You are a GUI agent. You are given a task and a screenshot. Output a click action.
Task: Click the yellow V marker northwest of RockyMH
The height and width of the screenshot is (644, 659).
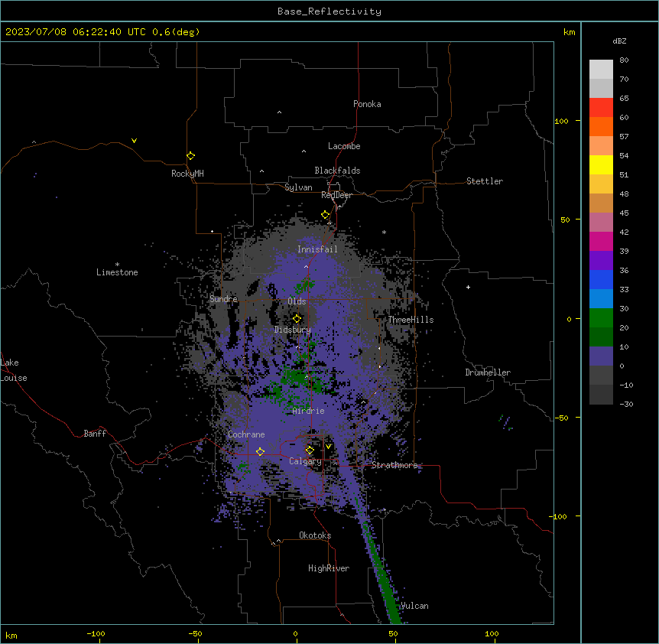coord(134,141)
